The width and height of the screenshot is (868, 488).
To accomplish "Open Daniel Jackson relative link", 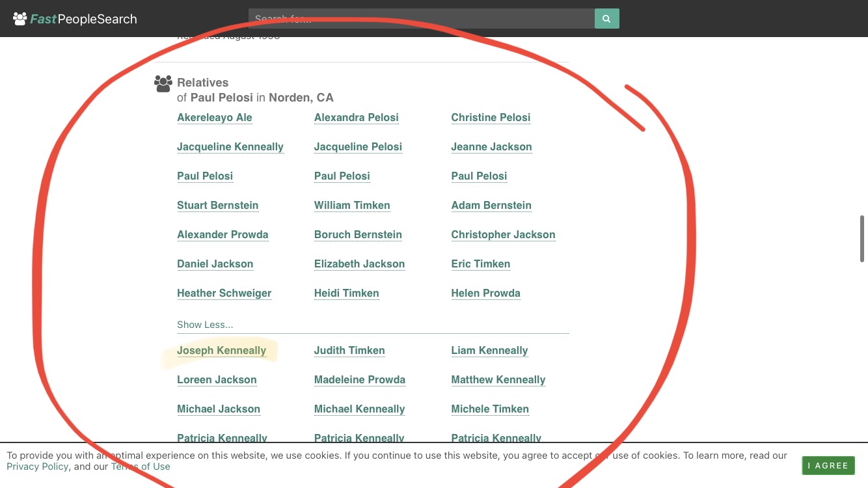I will [x=215, y=264].
